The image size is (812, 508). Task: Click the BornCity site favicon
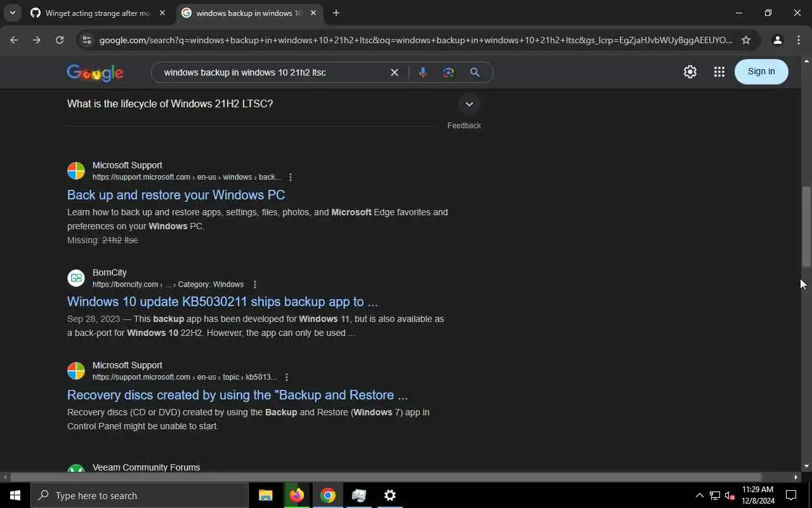(x=76, y=278)
